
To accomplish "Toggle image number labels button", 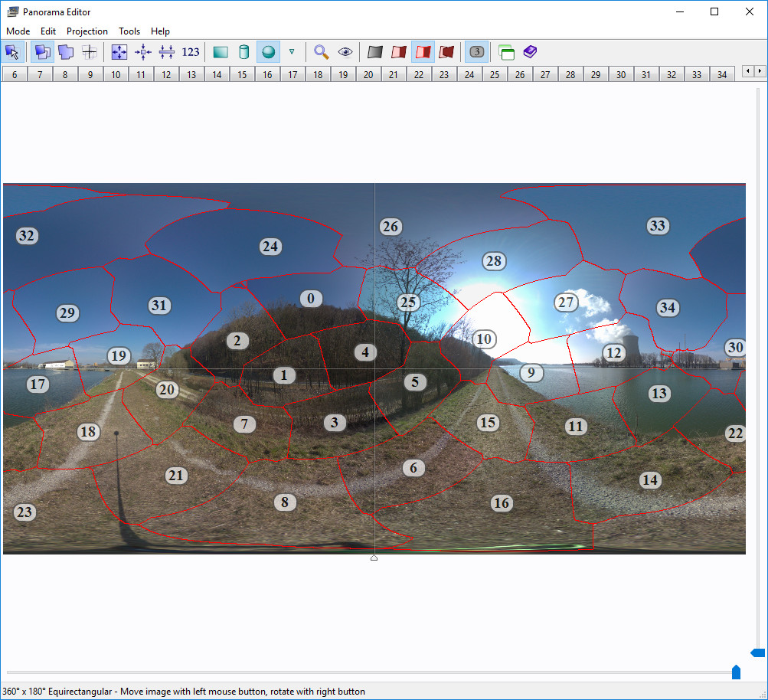I will click(477, 52).
